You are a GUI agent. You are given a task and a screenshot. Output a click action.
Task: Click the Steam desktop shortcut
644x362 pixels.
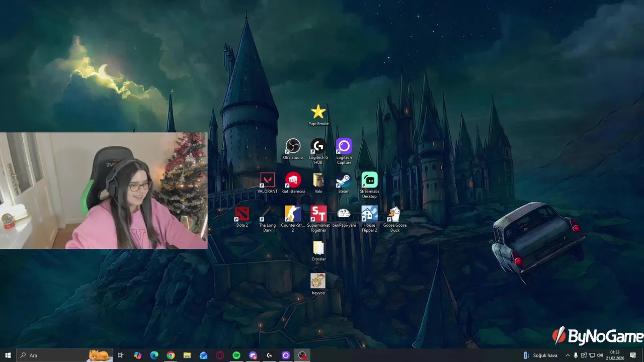coord(344,183)
